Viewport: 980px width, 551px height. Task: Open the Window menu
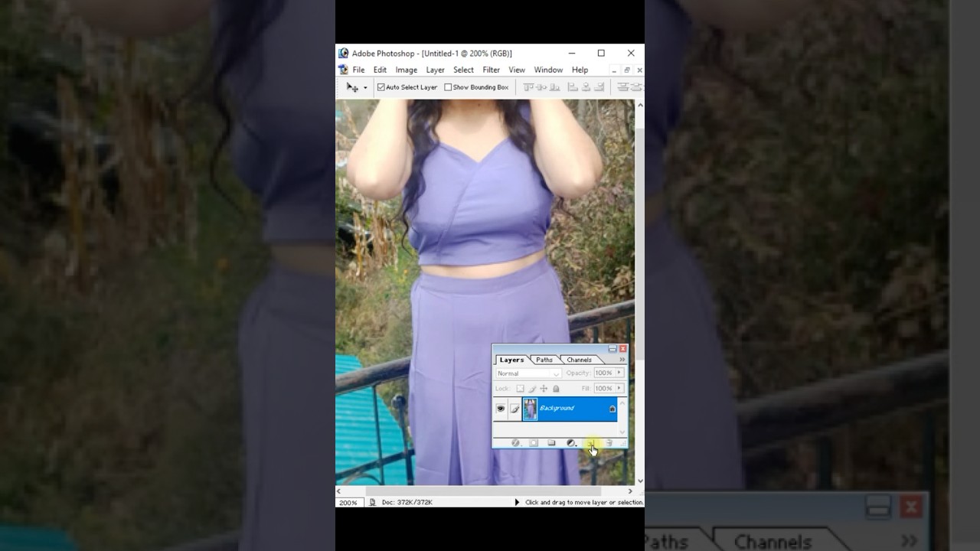(548, 70)
